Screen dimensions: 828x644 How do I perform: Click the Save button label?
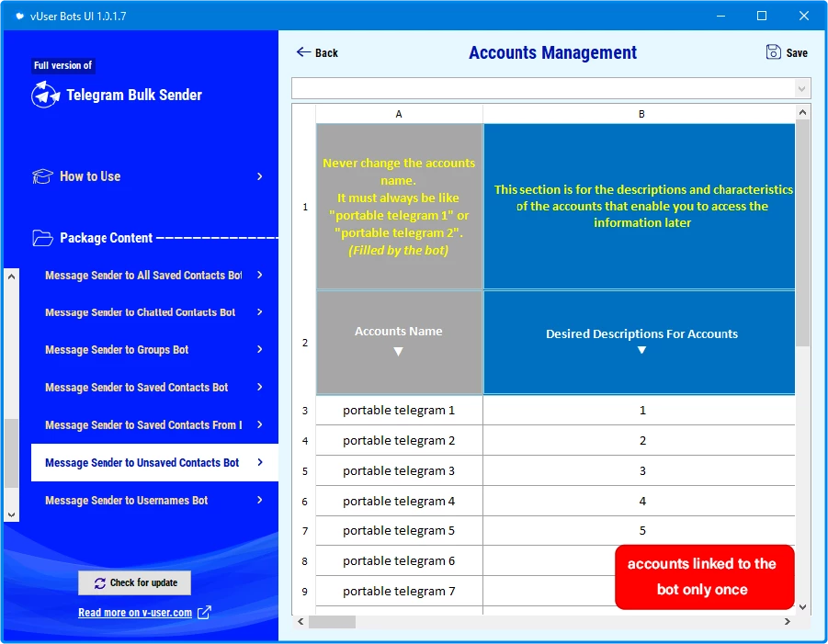[x=797, y=52]
